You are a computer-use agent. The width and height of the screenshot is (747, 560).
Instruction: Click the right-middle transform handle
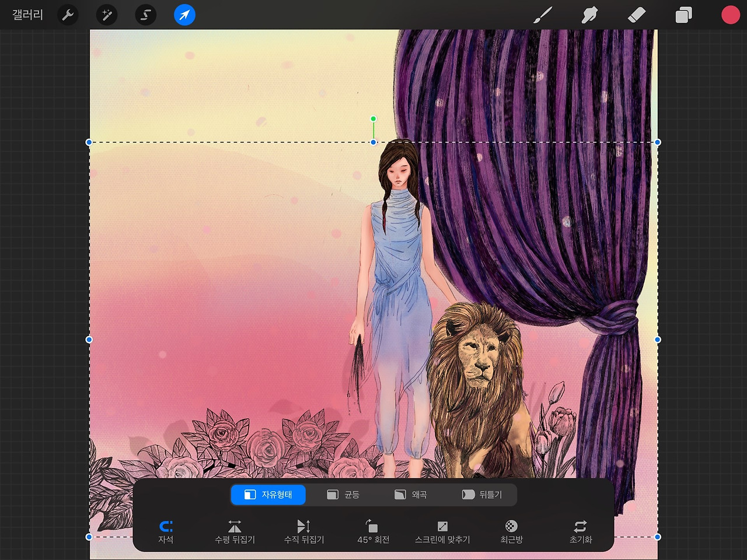coord(658,339)
